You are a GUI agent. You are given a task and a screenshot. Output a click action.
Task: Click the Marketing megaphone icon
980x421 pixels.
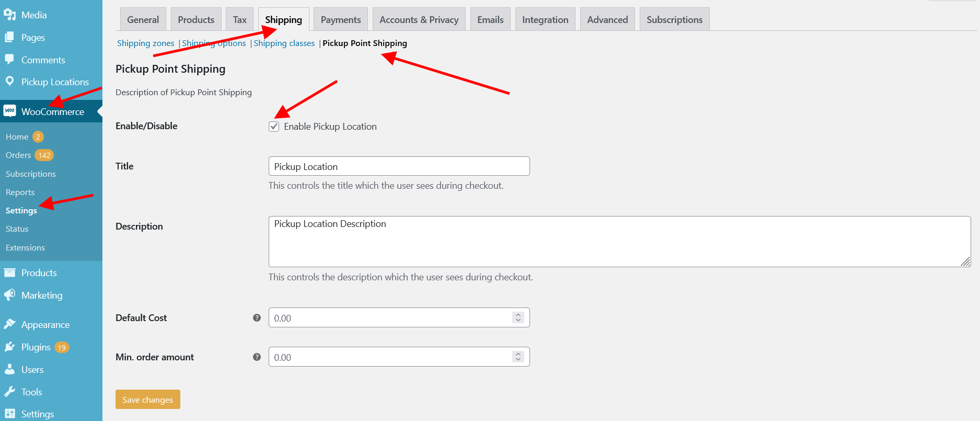9,295
